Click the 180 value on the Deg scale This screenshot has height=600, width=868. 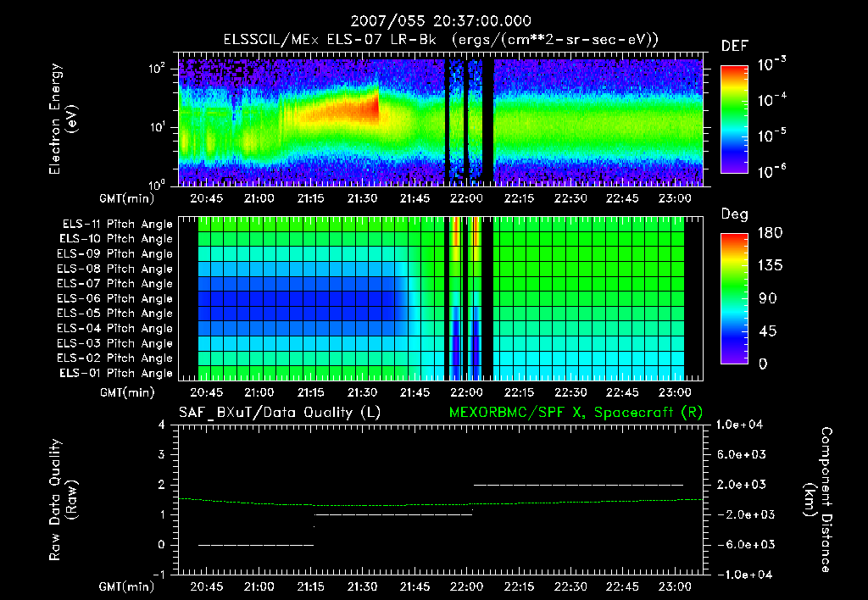point(770,233)
